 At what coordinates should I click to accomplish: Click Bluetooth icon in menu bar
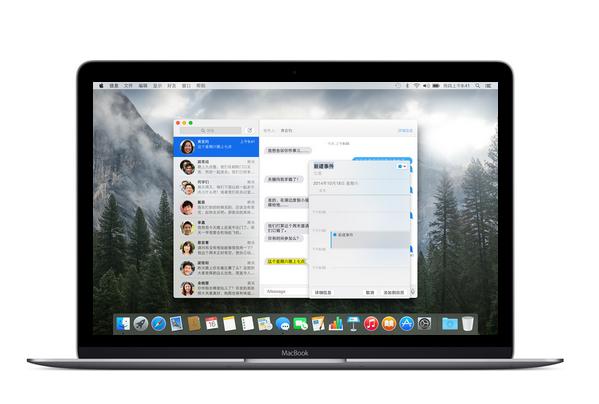tap(407, 86)
